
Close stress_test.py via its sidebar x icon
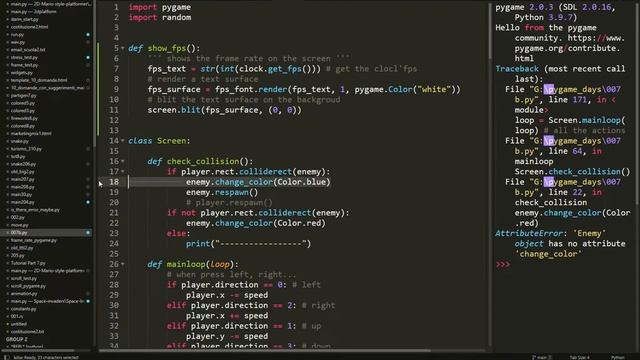7,58
